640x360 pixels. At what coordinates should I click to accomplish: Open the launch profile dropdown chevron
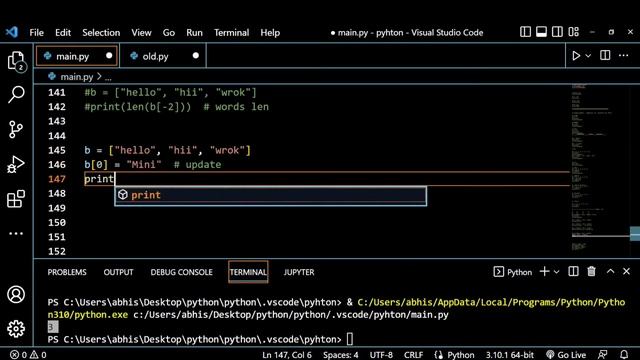[556, 272]
